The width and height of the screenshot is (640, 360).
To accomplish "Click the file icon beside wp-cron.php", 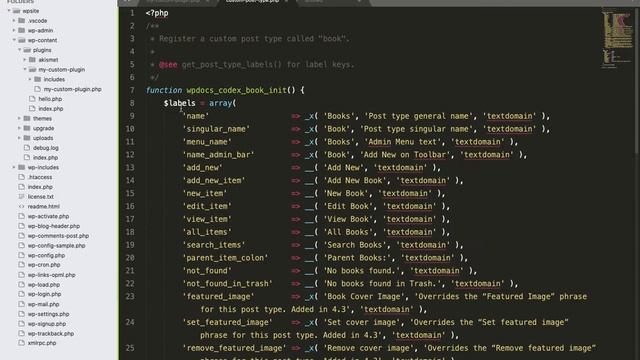I will point(22,265).
